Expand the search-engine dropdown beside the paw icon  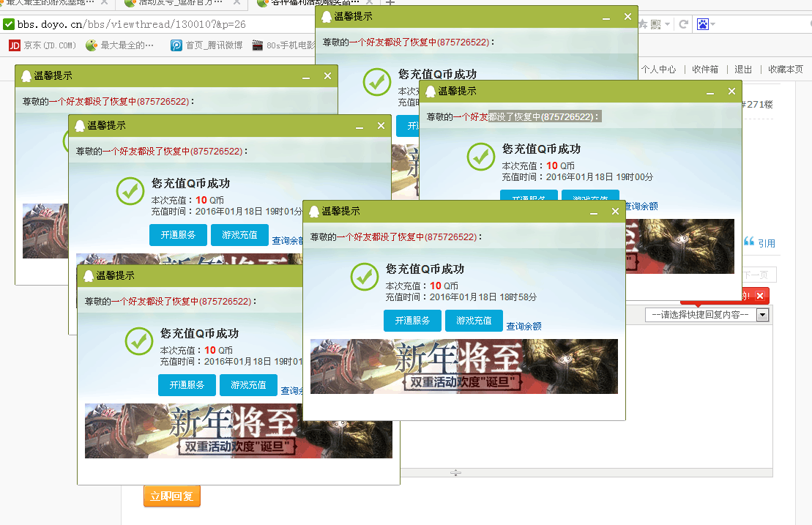[713, 24]
